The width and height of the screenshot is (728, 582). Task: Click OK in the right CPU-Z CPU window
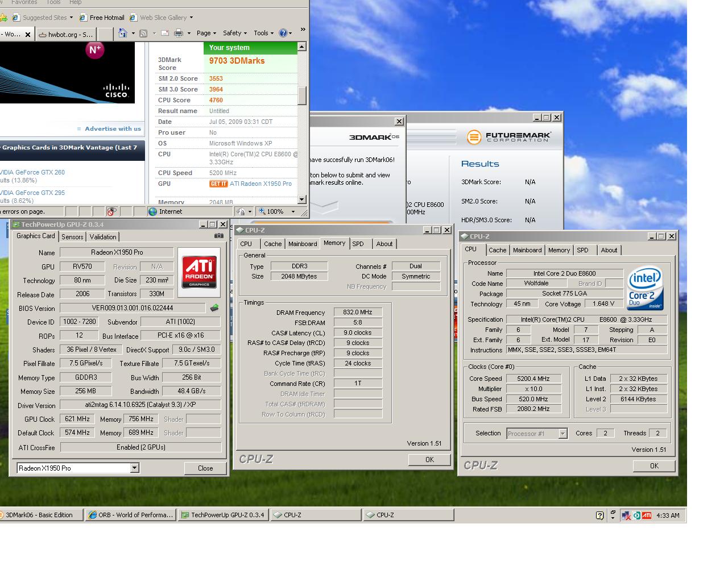coord(654,465)
